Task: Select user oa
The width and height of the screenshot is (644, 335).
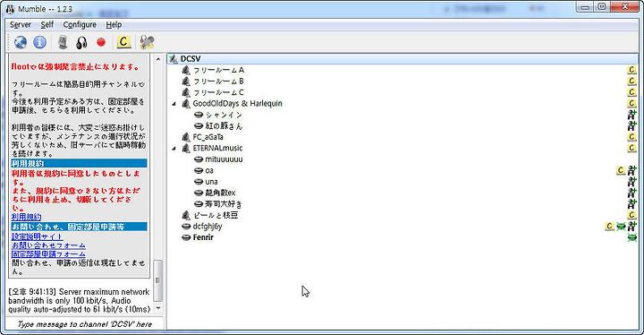Action: click(x=209, y=170)
